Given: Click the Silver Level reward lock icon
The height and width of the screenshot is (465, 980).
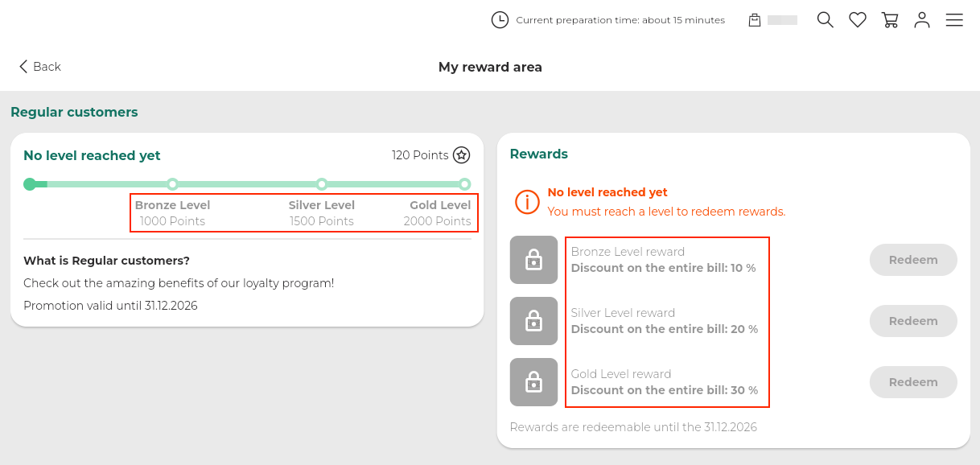Looking at the screenshot, I should tap(533, 321).
